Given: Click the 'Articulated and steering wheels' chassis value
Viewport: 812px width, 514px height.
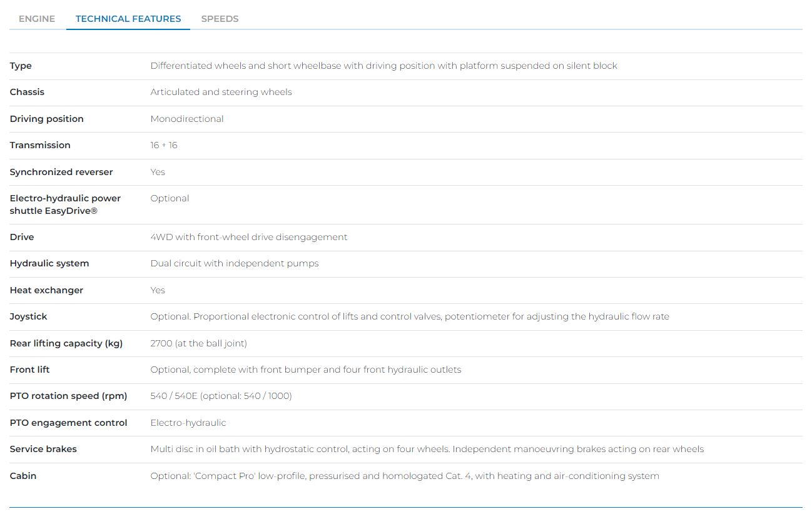Looking at the screenshot, I should (x=221, y=92).
